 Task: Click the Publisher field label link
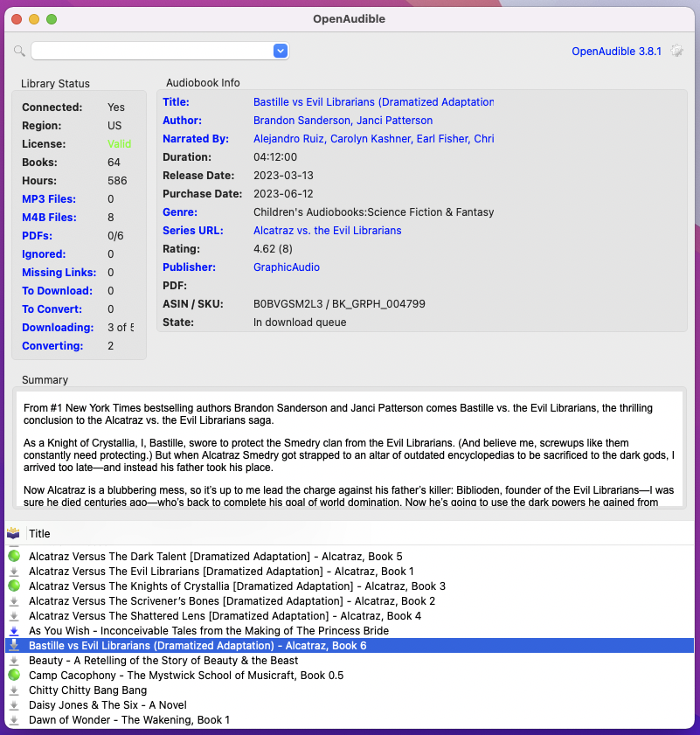click(189, 267)
